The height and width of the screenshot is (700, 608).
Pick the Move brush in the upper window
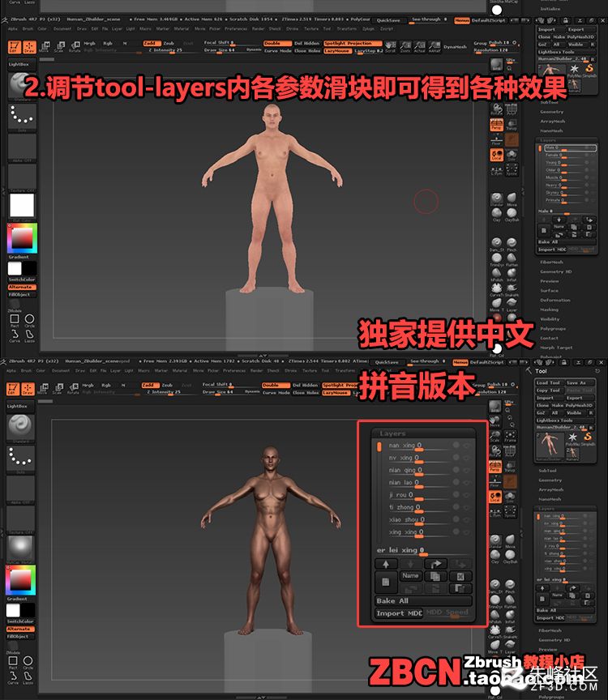point(512,198)
